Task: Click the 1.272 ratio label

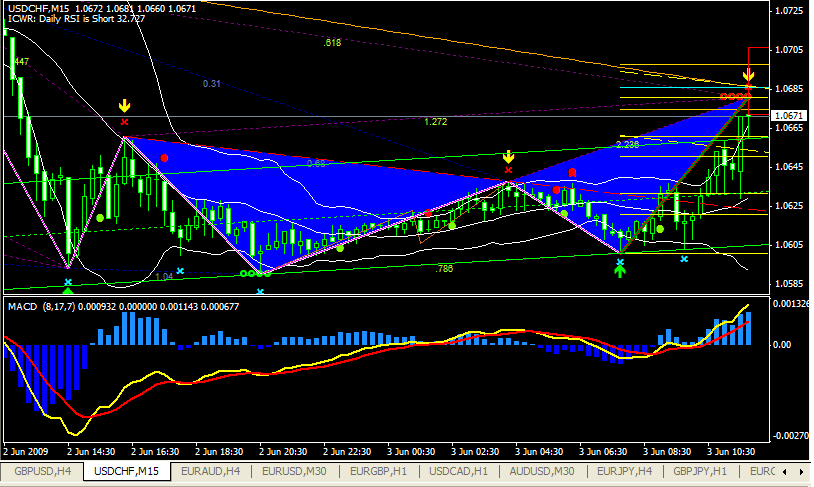Action: (x=436, y=122)
